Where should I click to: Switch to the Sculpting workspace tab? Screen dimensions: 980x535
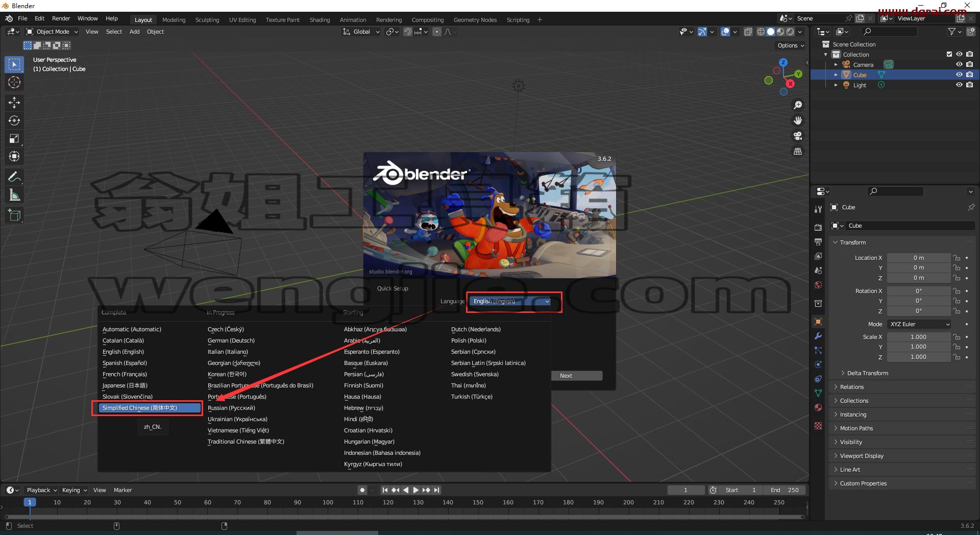pyautogui.click(x=207, y=20)
